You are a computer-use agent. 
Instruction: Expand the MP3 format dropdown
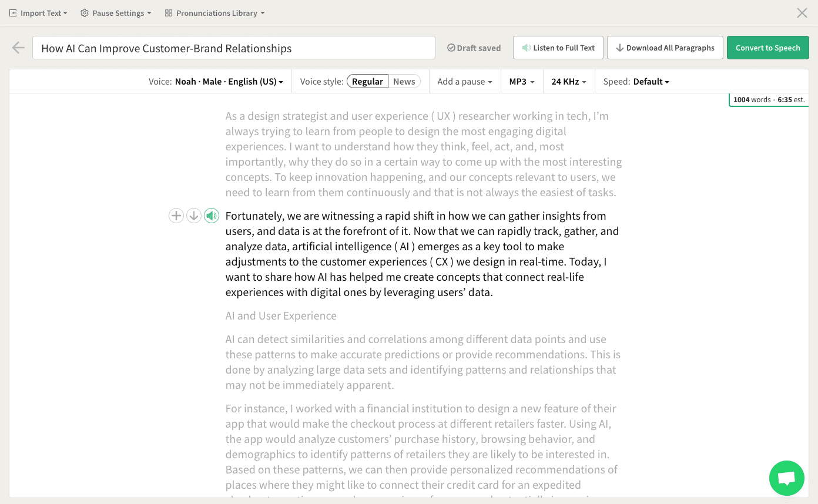click(521, 82)
